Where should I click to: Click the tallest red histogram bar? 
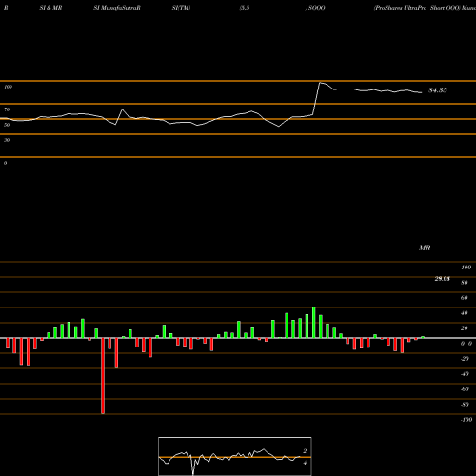pos(103,376)
